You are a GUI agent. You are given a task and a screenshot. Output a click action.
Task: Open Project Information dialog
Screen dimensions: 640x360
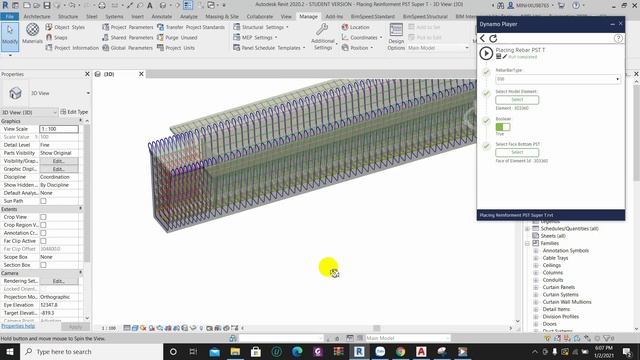point(72,48)
